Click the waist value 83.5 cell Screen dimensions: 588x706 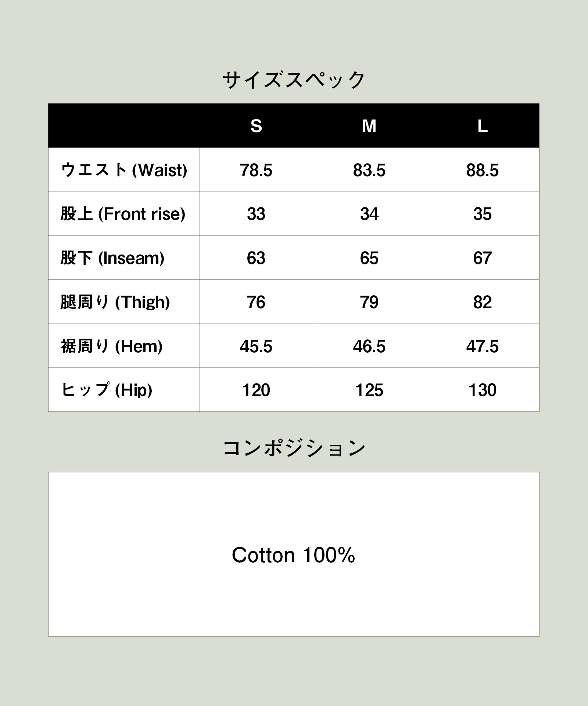coord(369,170)
